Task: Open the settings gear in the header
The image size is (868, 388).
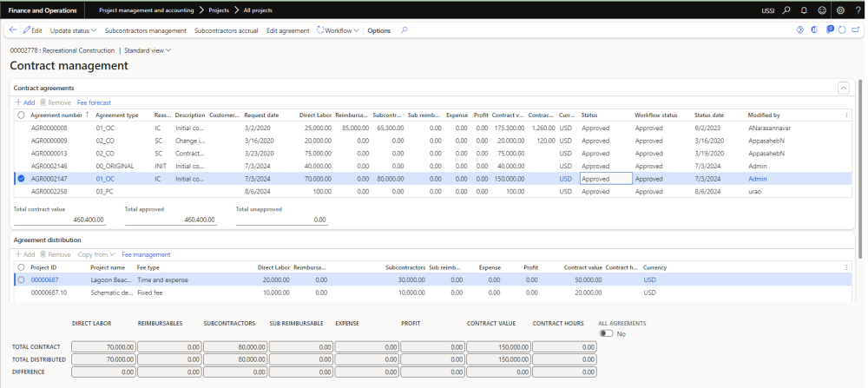Action: tap(839, 10)
